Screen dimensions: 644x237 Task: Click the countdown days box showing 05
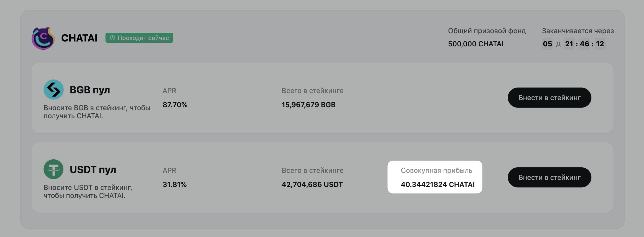tap(547, 44)
